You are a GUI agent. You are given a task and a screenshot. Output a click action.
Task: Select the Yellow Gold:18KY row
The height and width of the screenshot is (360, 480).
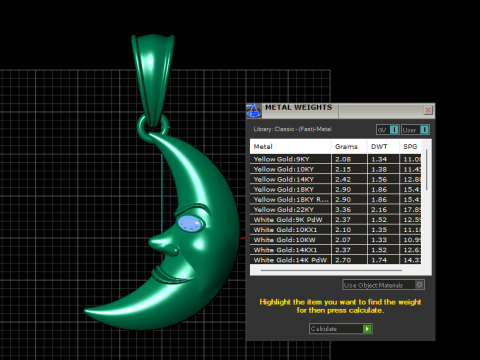336,189
